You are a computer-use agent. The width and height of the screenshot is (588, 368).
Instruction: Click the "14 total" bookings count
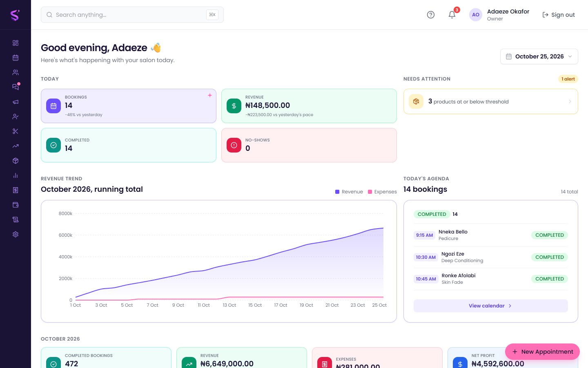(x=569, y=192)
